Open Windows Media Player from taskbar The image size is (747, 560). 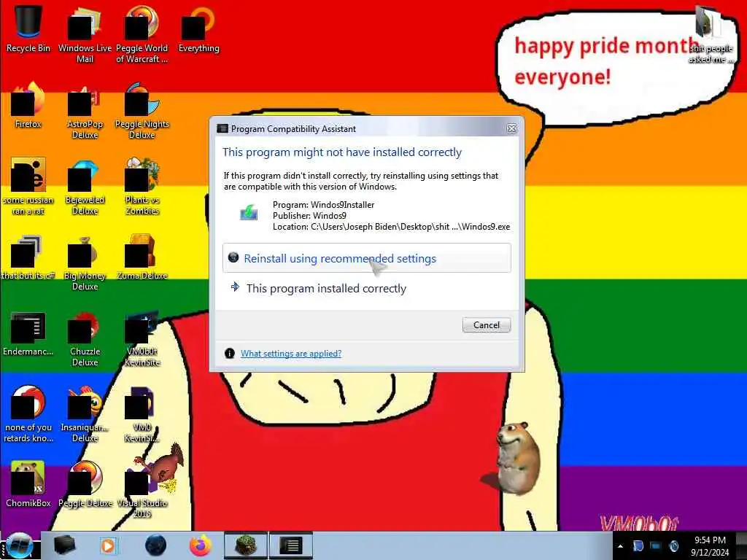(x=108, y=545)
